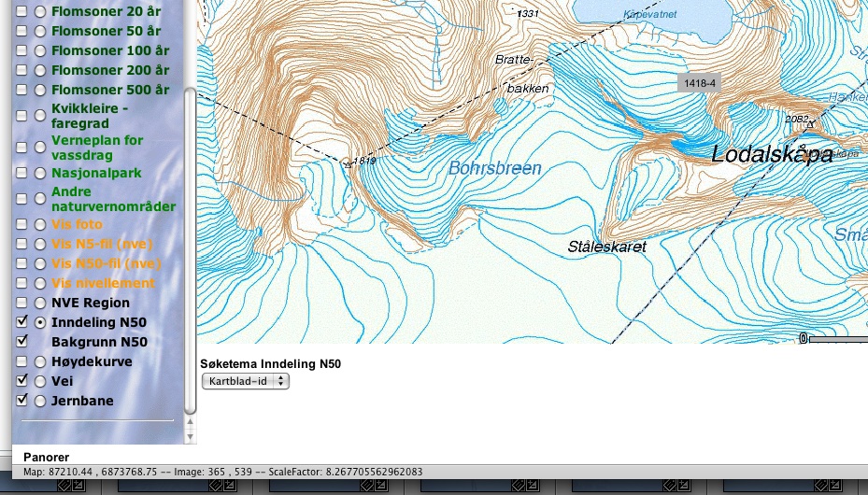This screenshot has width=868, height=495.
Task: Click the summit triangle marker at 2082
Action: 810,123
